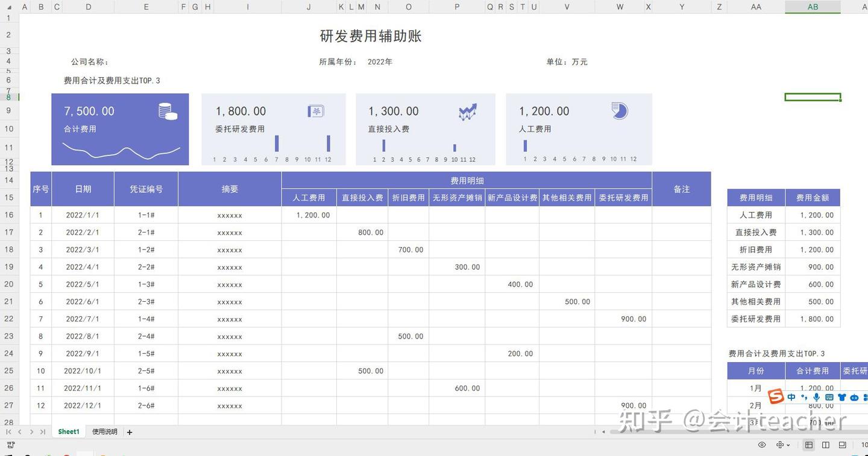
Task: Select date cell 2022/3/1
Action: tap(83, 250)
